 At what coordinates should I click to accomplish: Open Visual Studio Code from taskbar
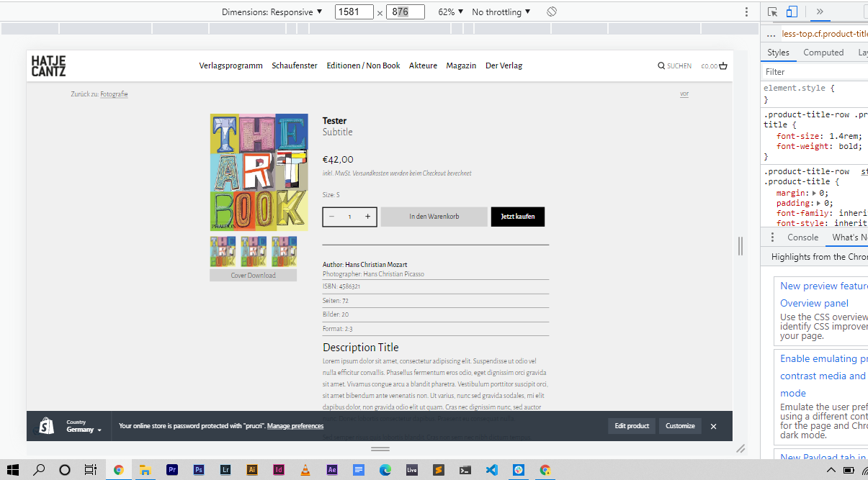pyautogui.click(x=491, y=470)
